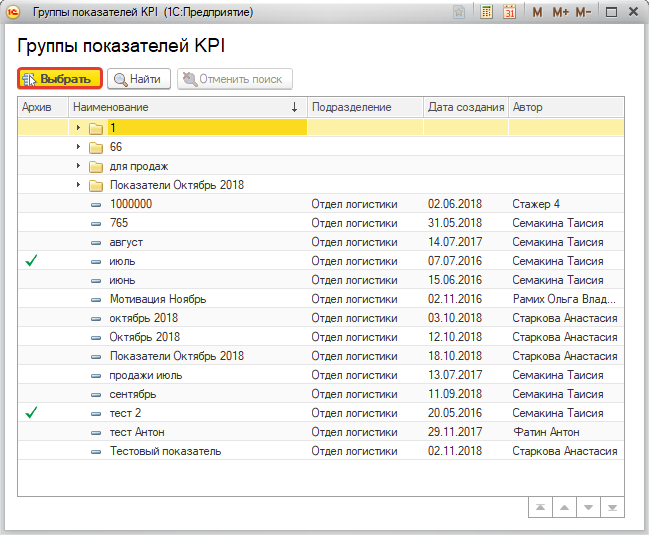Maximize the window
The width and height of the screenshot is (649, 535).
coord(611,12)
